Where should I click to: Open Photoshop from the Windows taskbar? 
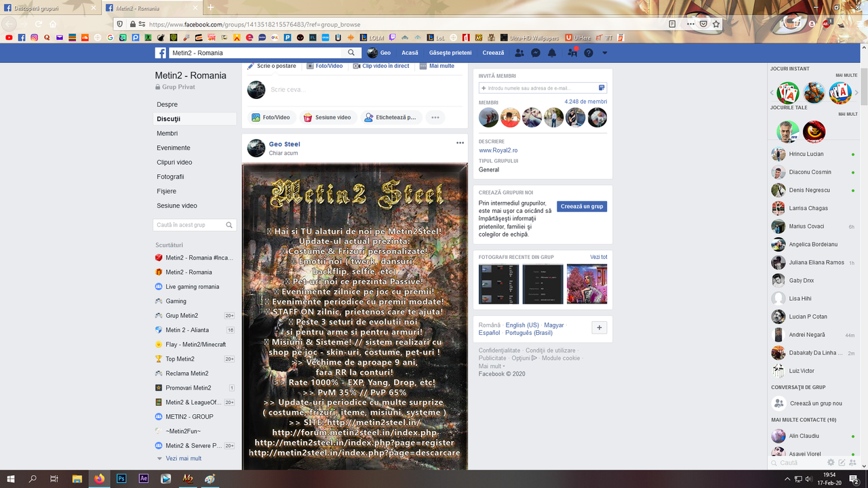pos(121,479)
